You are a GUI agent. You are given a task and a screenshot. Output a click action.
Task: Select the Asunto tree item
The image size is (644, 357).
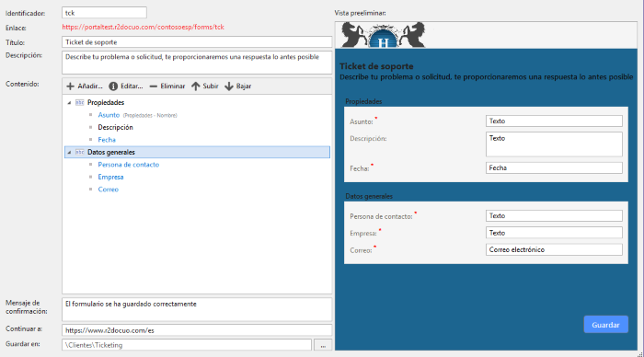[109, 115]
